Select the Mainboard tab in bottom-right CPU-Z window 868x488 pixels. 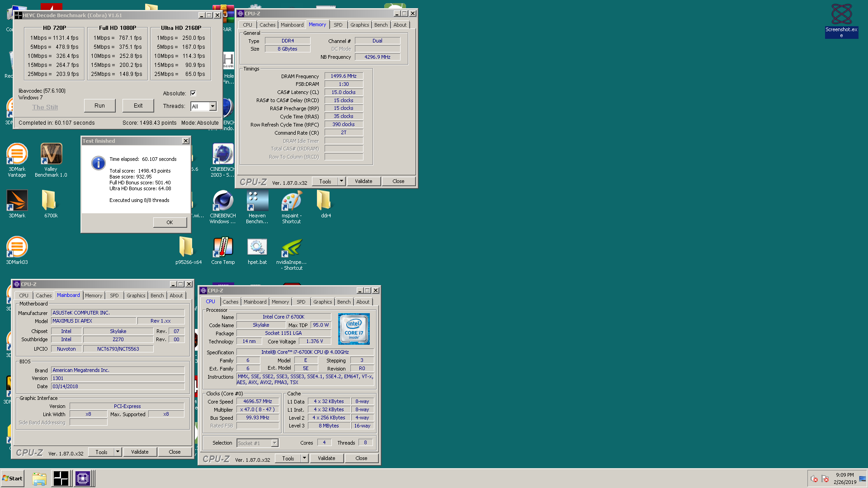click(x=255, y=302)
